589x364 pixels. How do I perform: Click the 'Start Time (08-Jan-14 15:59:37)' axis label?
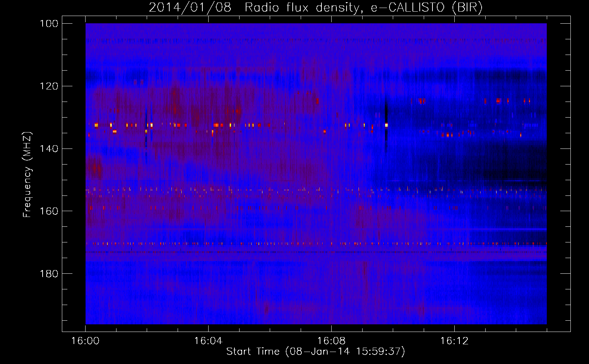(316, 352)
